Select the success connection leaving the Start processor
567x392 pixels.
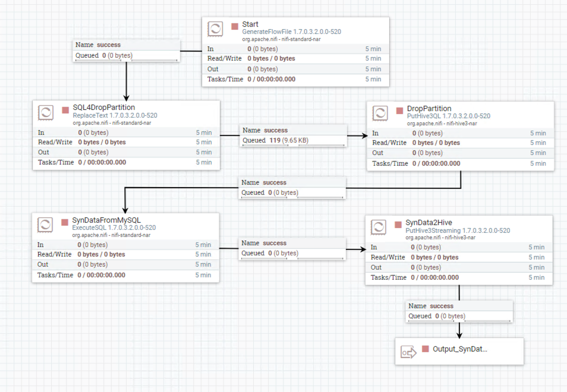click(x=126, y=50)
